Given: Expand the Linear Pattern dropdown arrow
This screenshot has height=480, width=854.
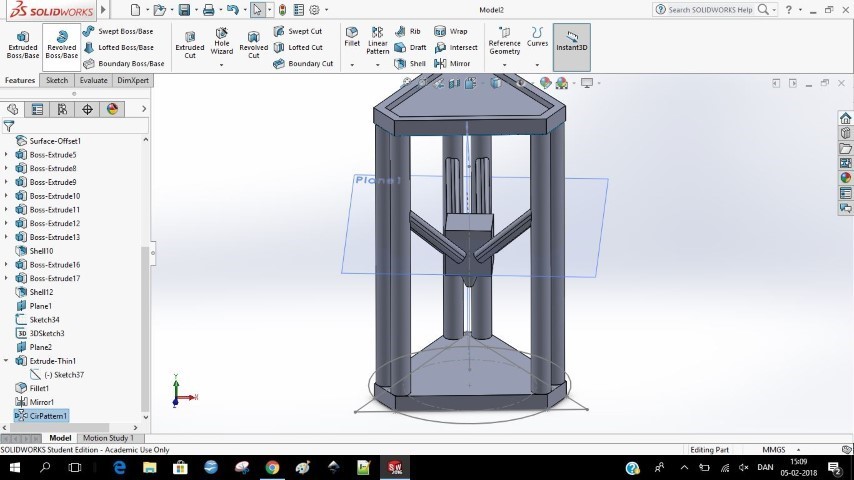Looking at the screenshot, I should pyautogui.click(x=377, y=65).
